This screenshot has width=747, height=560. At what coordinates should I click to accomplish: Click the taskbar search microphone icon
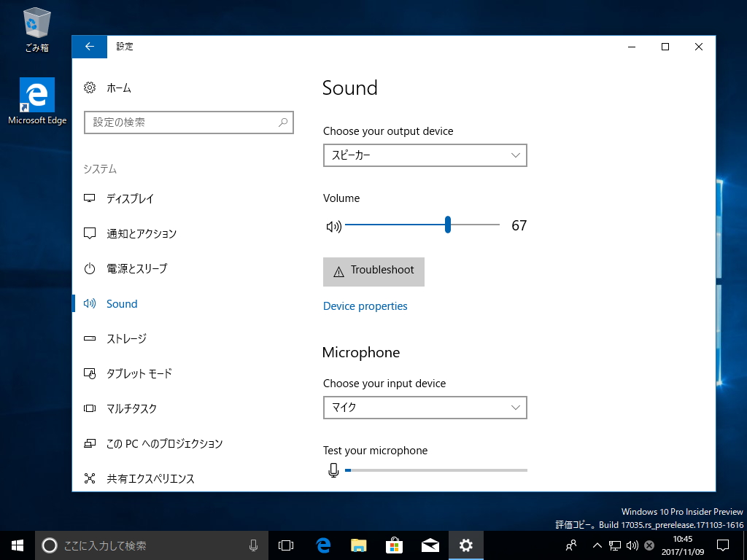[x=253, y=545]
